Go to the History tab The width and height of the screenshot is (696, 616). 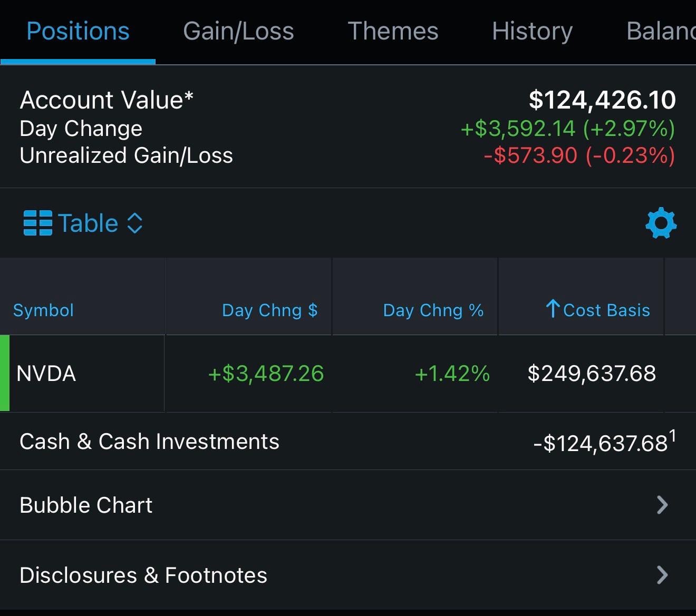(532, 31)
